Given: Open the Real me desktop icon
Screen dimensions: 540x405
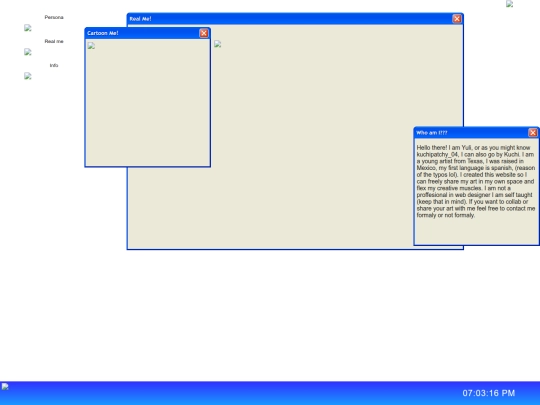Looking at the screenshot, I should pyautogui.click(x=28, y=52).
